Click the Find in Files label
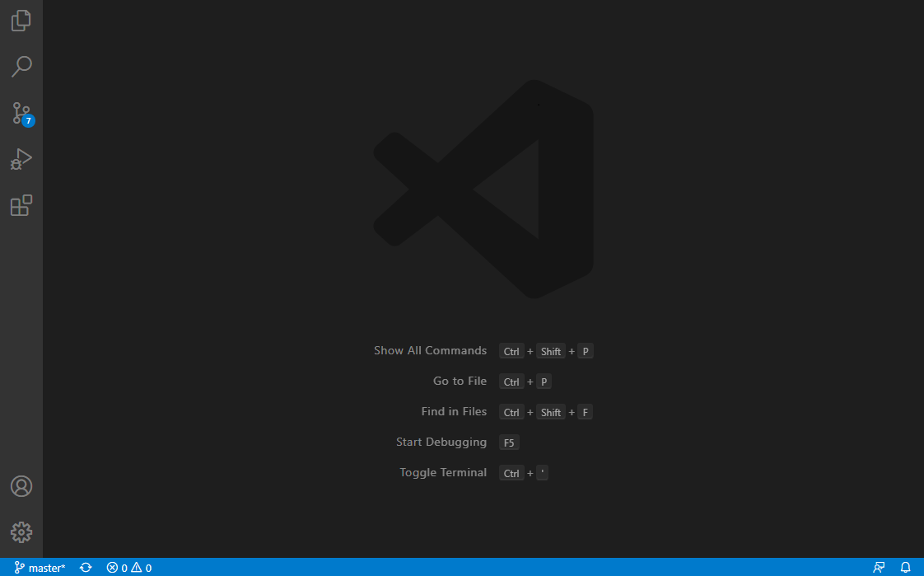Viewport: 924px width, 576px height. click(x=454, y=411)
